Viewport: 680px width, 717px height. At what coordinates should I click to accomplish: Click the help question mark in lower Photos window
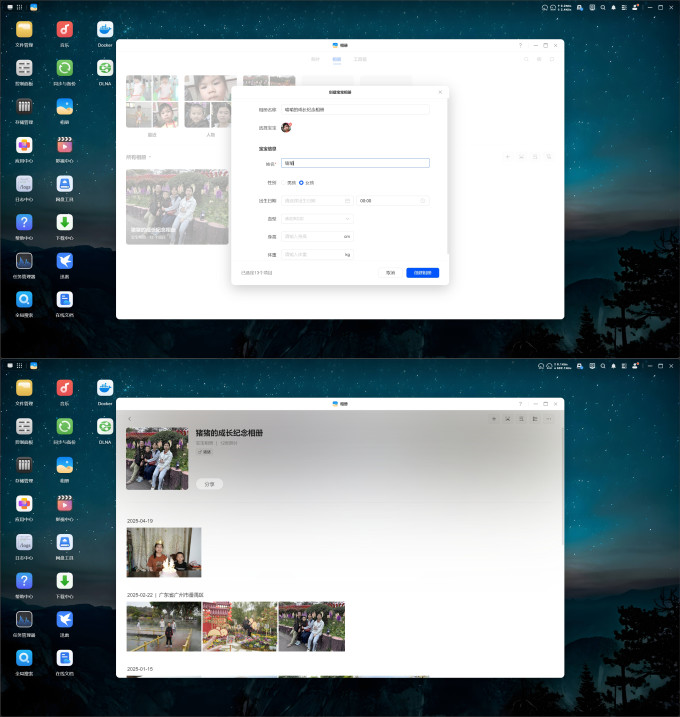tap(520, 404)
